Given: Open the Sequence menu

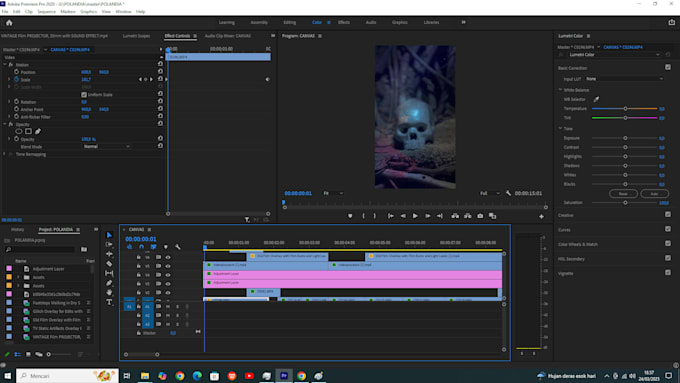Looking at the screenshot, I should (46, 12).
